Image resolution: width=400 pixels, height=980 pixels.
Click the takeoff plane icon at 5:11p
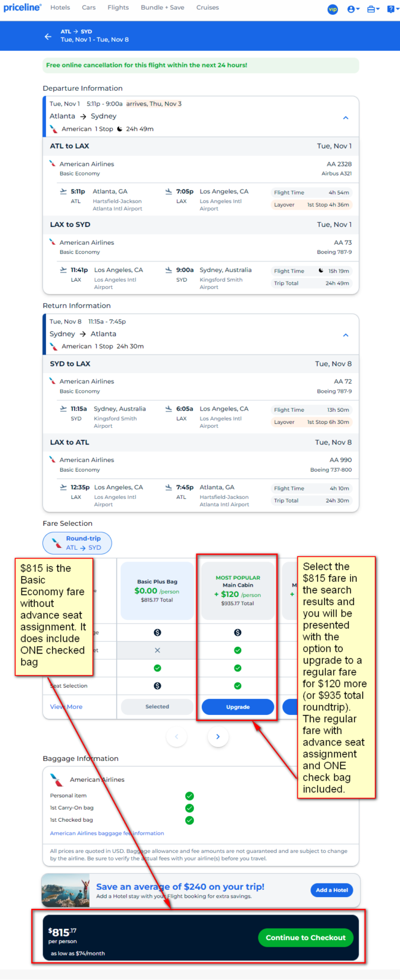[x=63, y=192]
